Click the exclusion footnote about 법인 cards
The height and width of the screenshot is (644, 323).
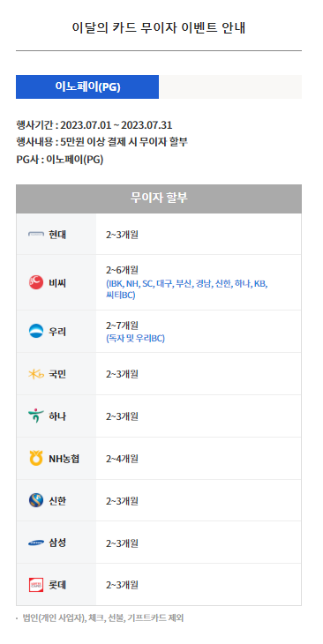point(102,618)
